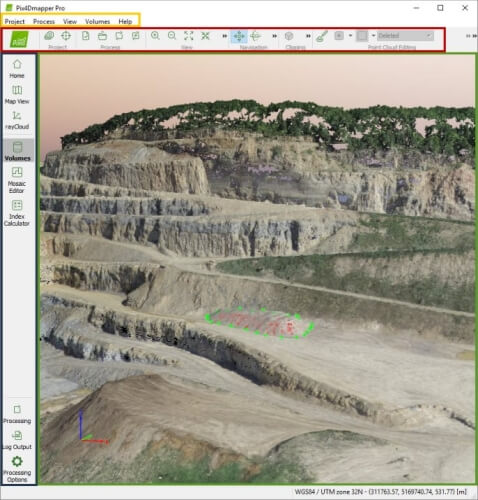The height and width of the screenshot is (500, 478).
Task: Open the Image Properties Editor icon
Action: pos(49,36)
